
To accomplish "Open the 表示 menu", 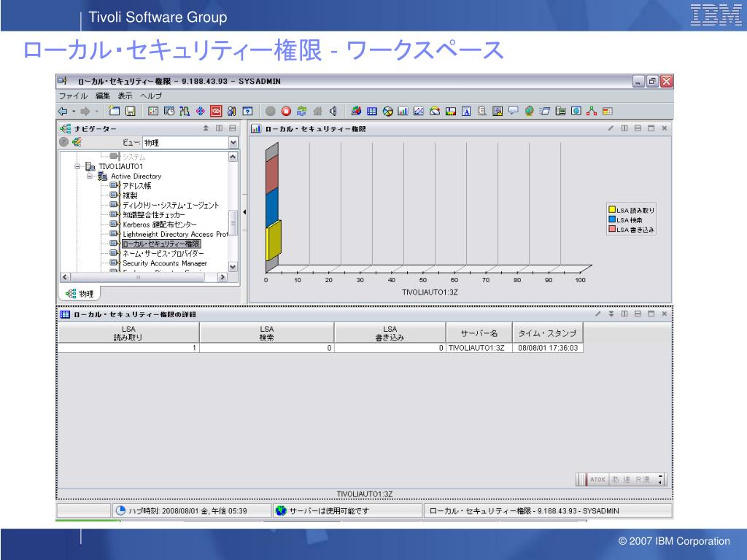I will (125, 96).
